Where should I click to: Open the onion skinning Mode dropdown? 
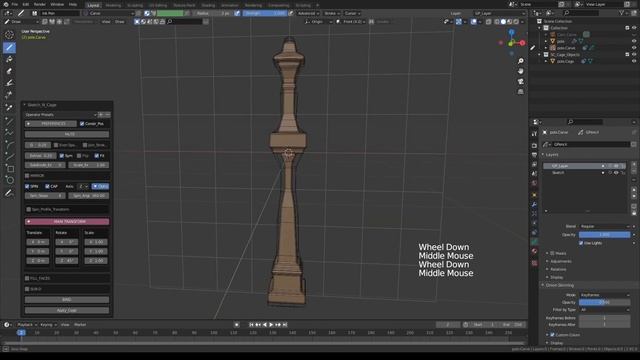click(x=604, y=295)
